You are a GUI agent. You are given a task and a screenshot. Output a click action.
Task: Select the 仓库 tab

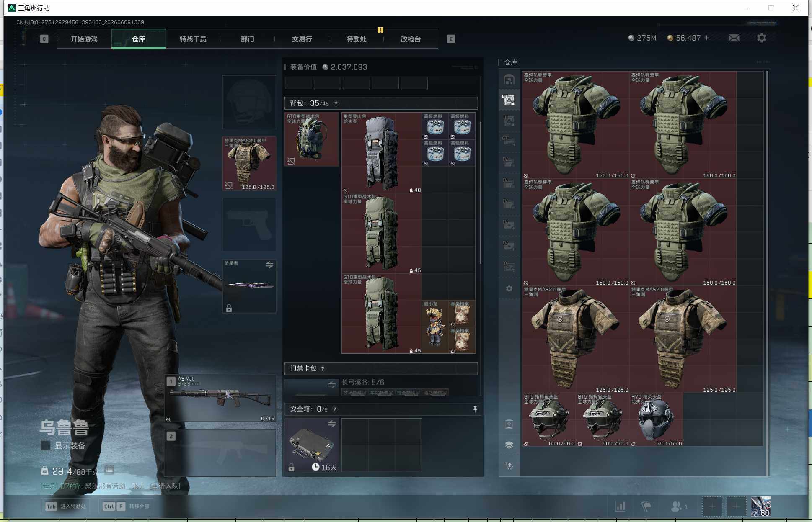139,39
